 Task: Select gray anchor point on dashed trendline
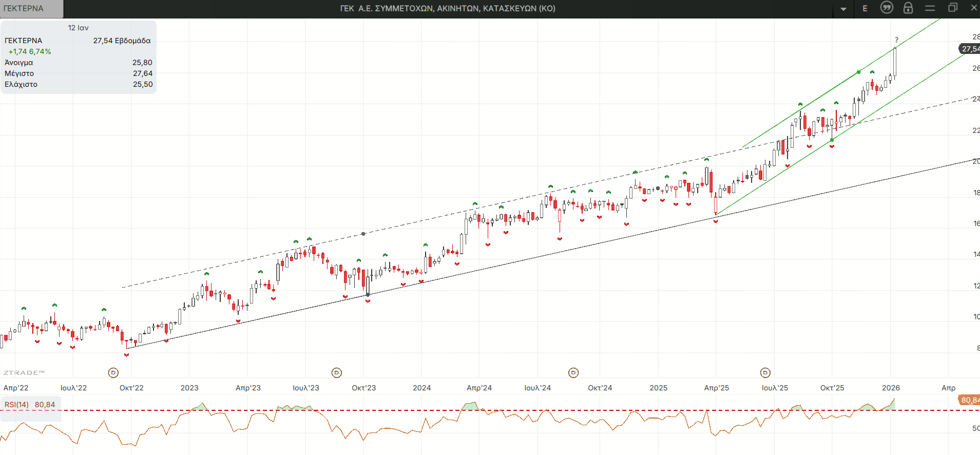coord(363,234)
